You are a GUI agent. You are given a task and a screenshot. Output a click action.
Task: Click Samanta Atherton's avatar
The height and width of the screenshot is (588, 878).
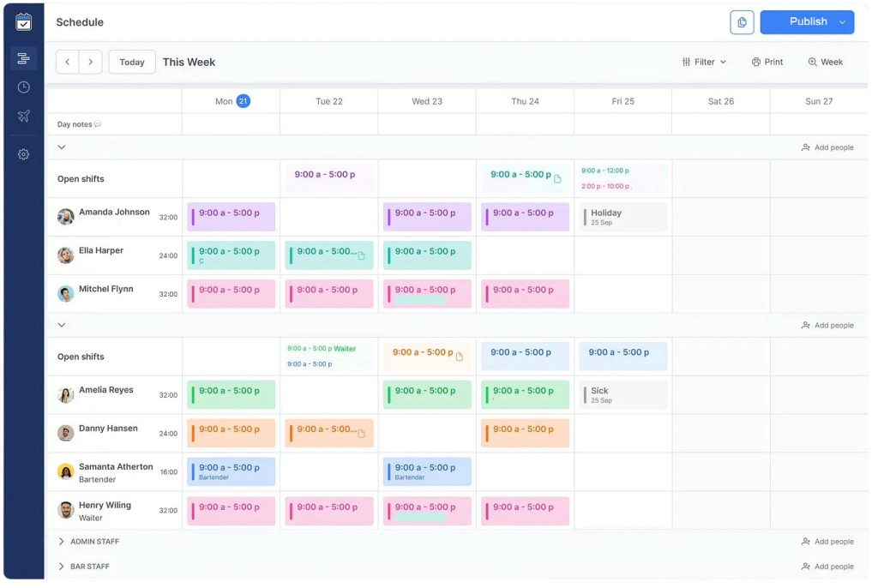click(x=65, y=472)
